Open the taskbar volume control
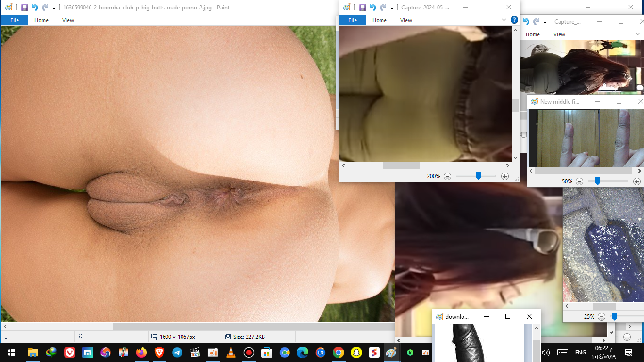This screenshot has width=644, height=362. pyautogui.click(x=546, y=353)
